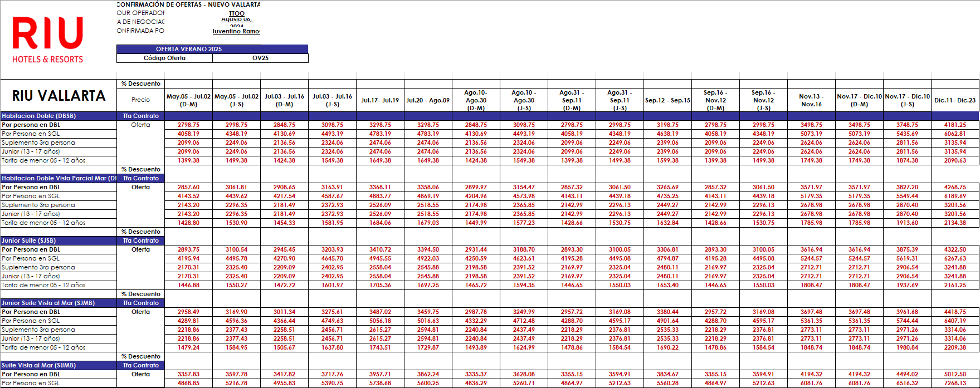980x388 pixels.
Task: Select the price cell 3410.72
Action: coord(380,249)
